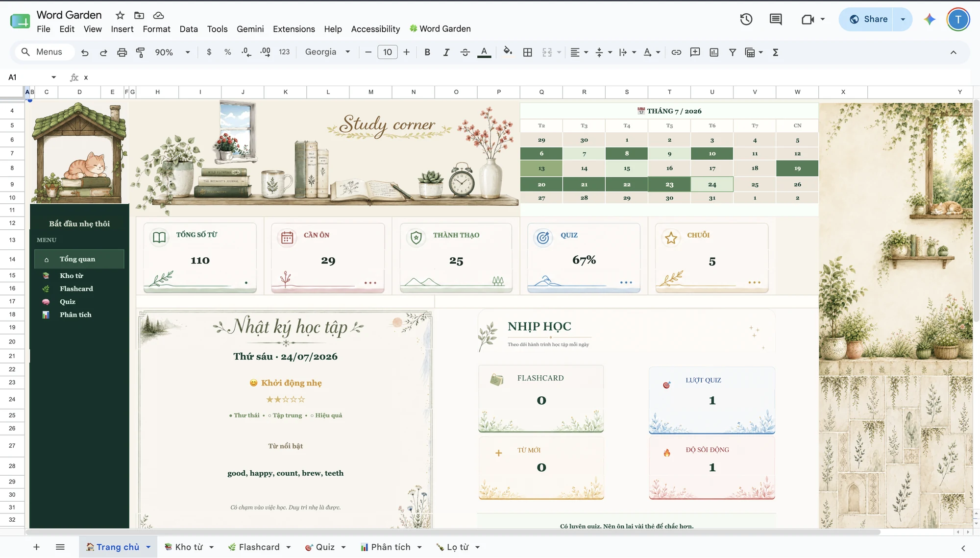Screen dimensions: 980x558
Task: Apply percent format using the % icon
Action: [x=228, y=52]
